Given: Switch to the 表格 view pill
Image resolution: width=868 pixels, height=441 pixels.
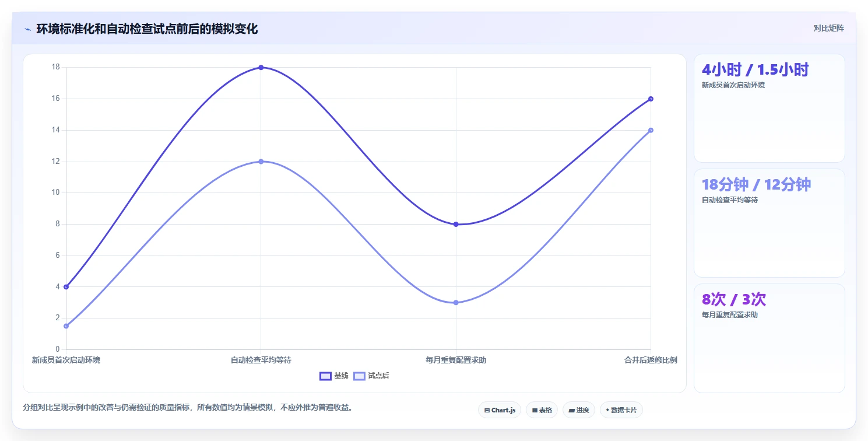Looking at the screenshot, I should pos(542,410).
